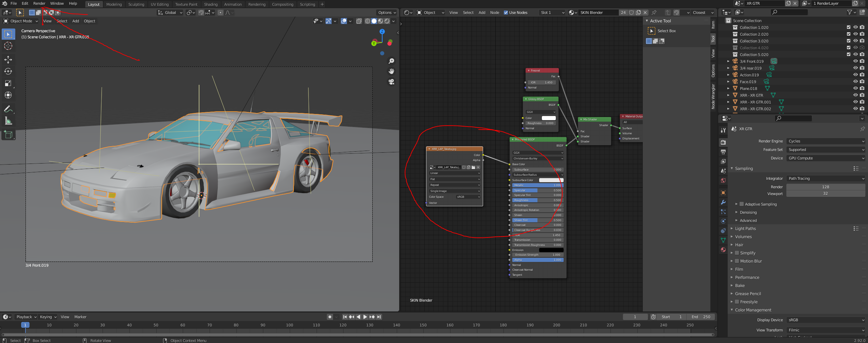868x343 pixels.
Task: Switch to the UV Editing workspace tab
Action: (x=159, y=4)
